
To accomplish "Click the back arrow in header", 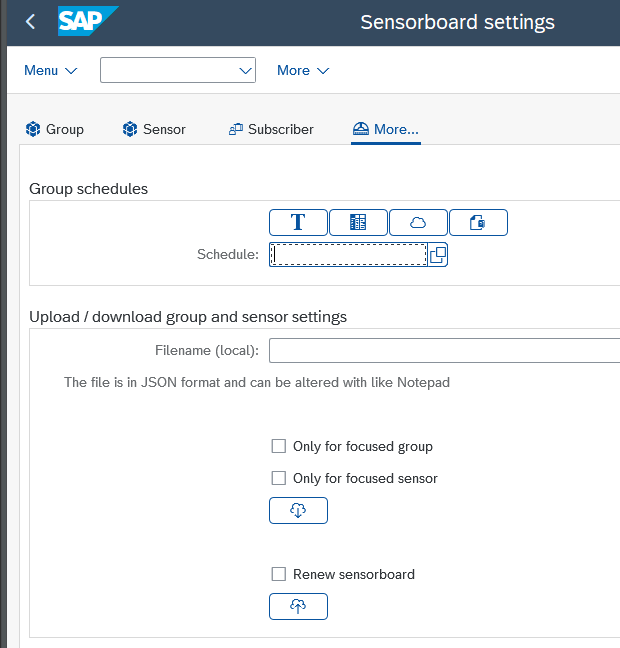I will (x=30, y=22).
